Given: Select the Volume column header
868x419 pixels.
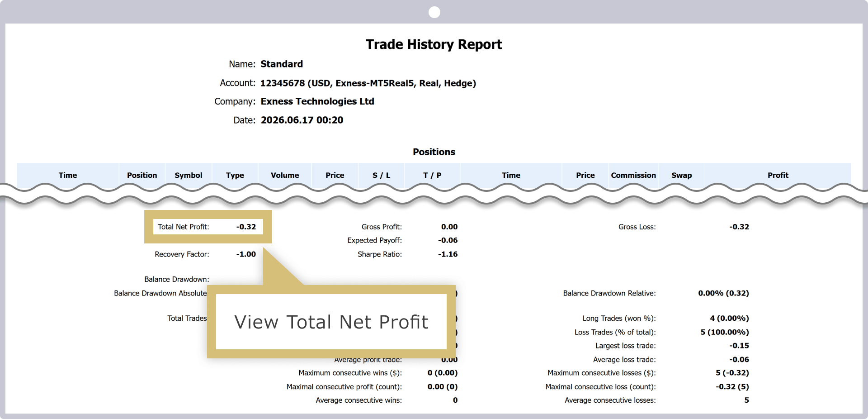Looking at the screenshot, I should coord(285,175).
